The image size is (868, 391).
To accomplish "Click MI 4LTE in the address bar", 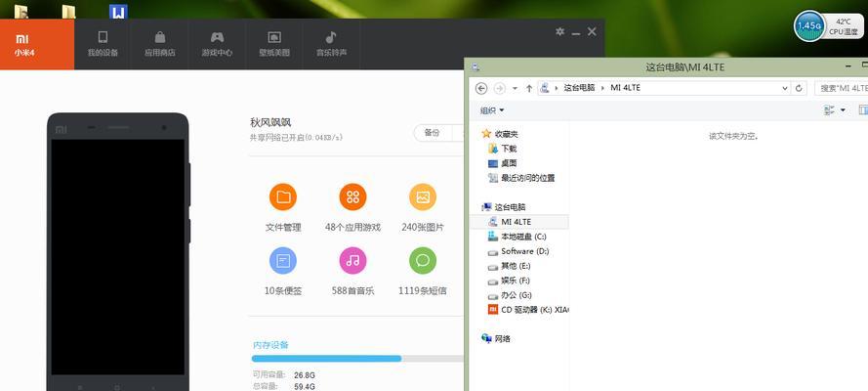I will coord(625,88).
